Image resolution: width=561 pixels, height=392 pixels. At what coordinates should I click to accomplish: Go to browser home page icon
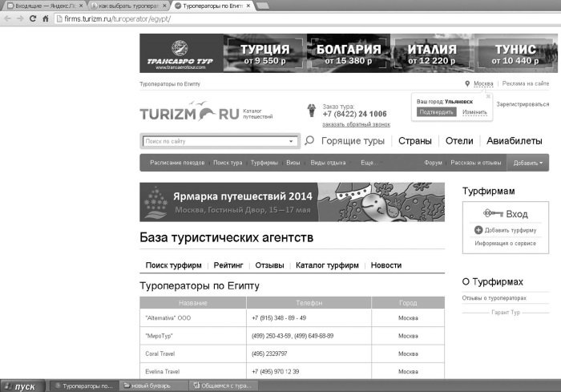click(46, 18)
